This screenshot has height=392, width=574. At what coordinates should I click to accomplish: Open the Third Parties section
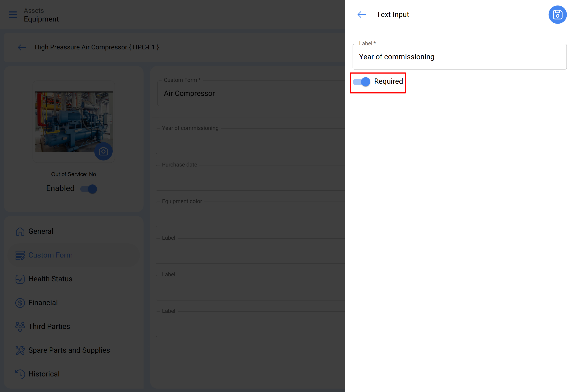[x=49, y=326]
